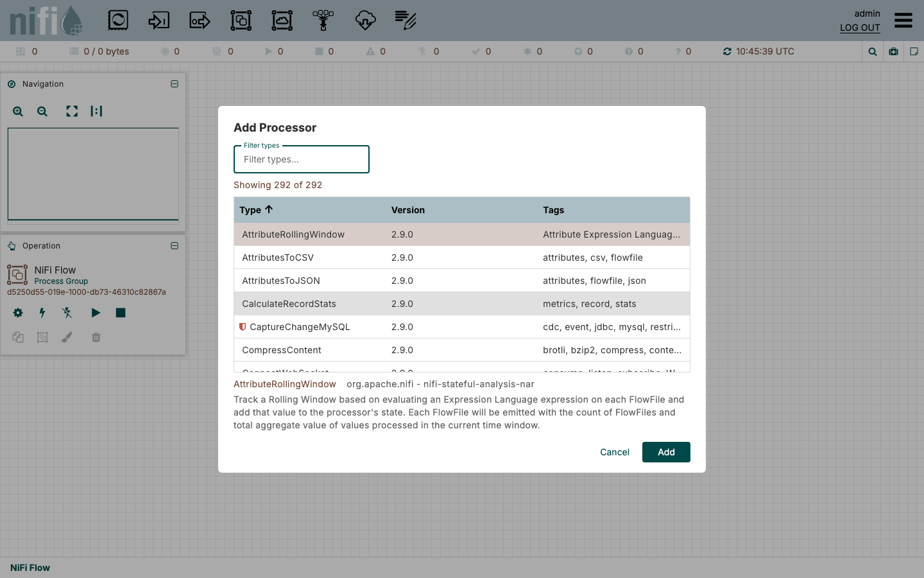The height and width of the screenshot is (578, 924).
Task: Click the Add button
Action: (x=666, y=452)
